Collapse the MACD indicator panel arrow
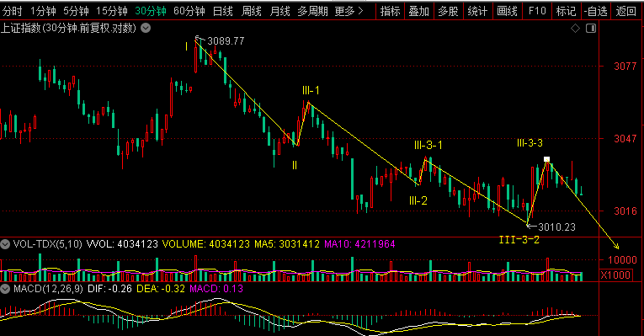The height and width of the screenshot is (336, 644). [5, 289]
